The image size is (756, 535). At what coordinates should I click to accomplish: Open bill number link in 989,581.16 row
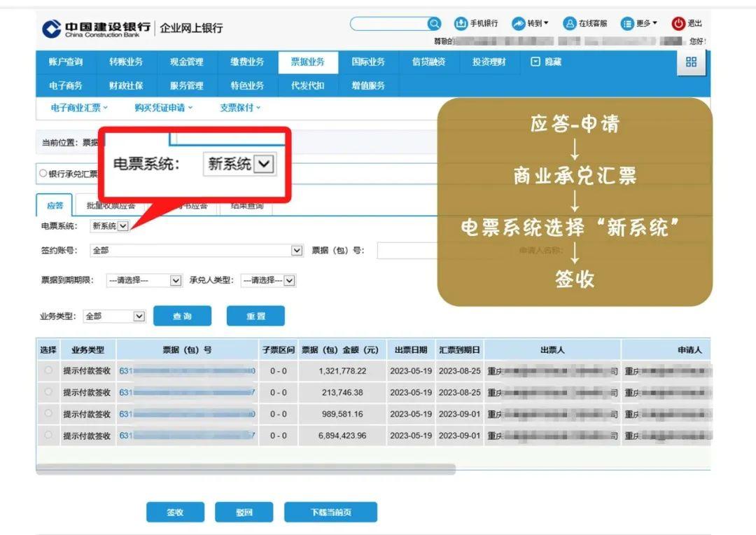click(x=188, y=414)
